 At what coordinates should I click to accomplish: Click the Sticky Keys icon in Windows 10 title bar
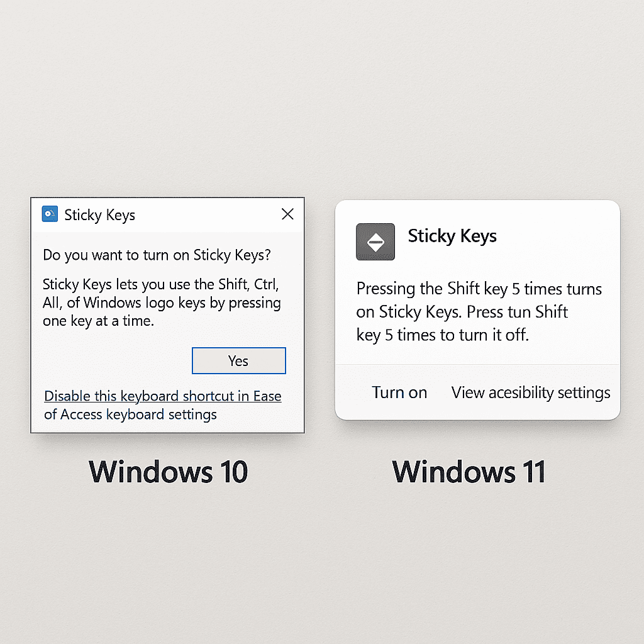[x=50, y=214]
